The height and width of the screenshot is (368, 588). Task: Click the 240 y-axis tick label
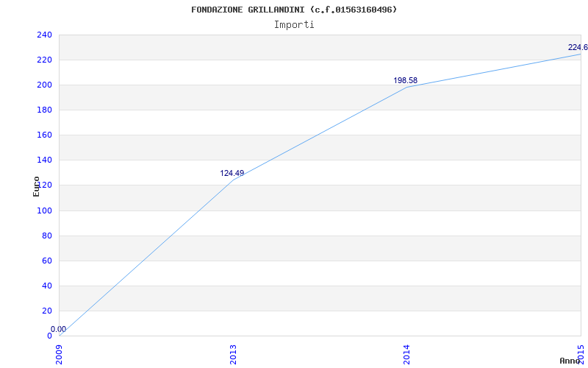click(44, 35)
